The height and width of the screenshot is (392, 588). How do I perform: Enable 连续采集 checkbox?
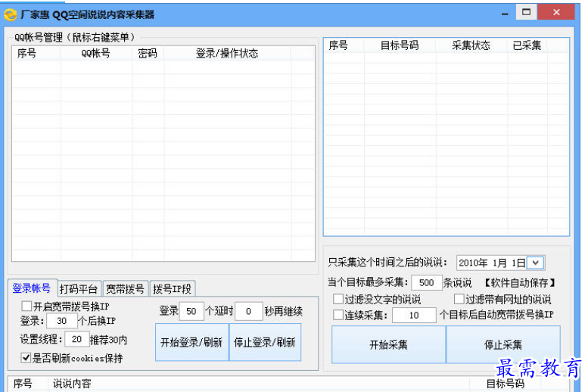tap(338, 315)
